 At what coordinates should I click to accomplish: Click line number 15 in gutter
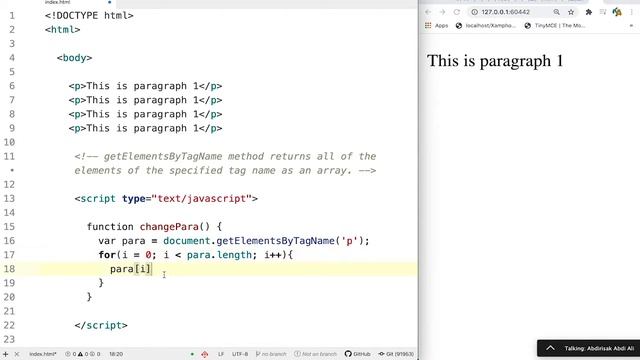pyautogui.click(x=9, y=227)
